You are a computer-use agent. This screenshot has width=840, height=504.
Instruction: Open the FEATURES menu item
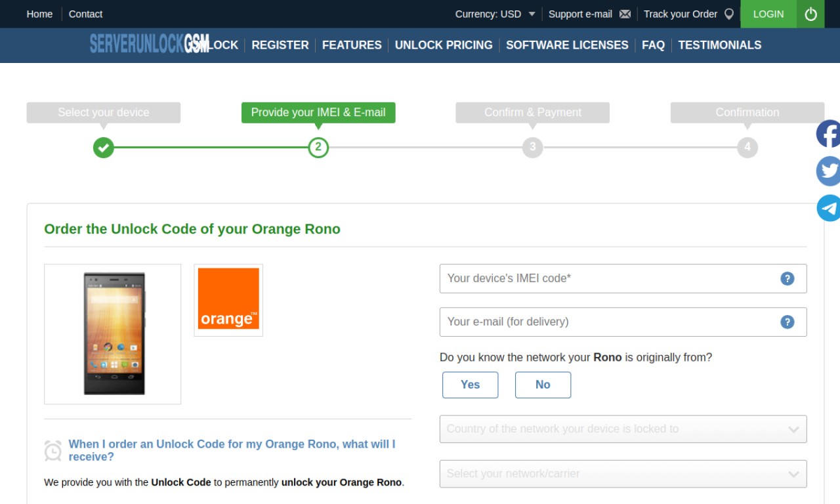point(352,45)
